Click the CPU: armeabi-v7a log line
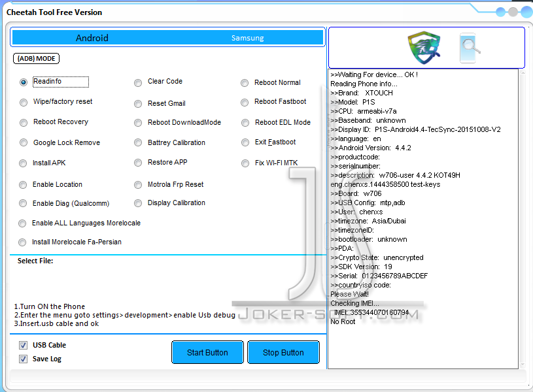The image size is (533, 392). pyautogui.click(x=364, y=111)
